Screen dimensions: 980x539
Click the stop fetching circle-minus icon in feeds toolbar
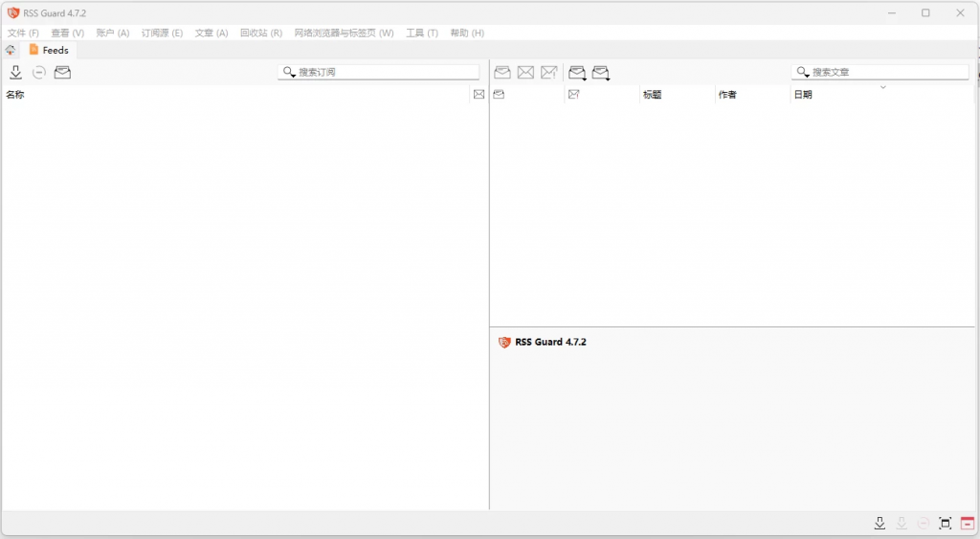pos(38,73)
